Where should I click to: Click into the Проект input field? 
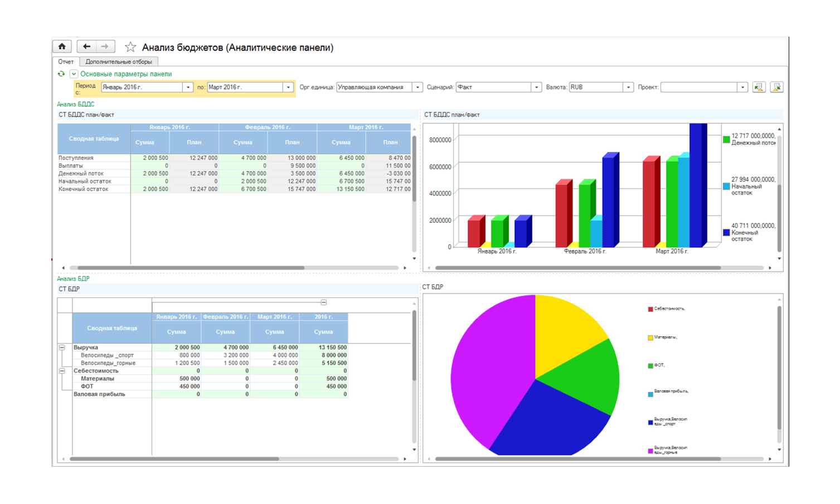pyautogui.click(x=699, y=87)
